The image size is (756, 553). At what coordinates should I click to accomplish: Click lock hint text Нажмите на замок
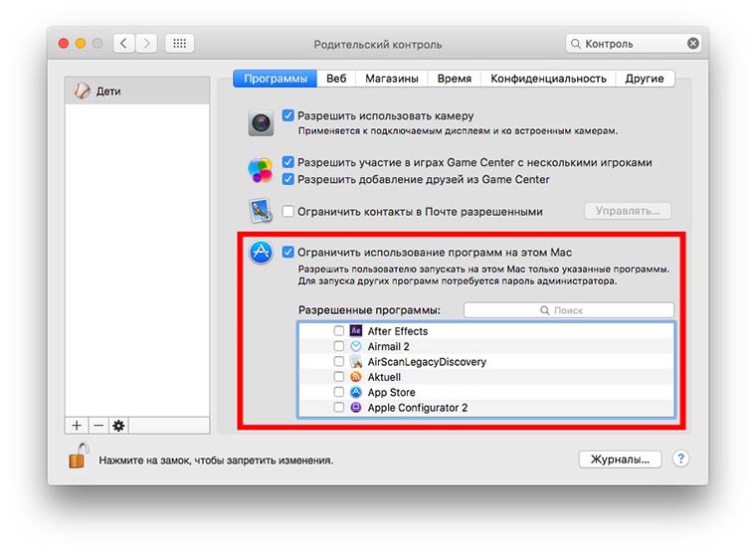(x=216, y=461)
